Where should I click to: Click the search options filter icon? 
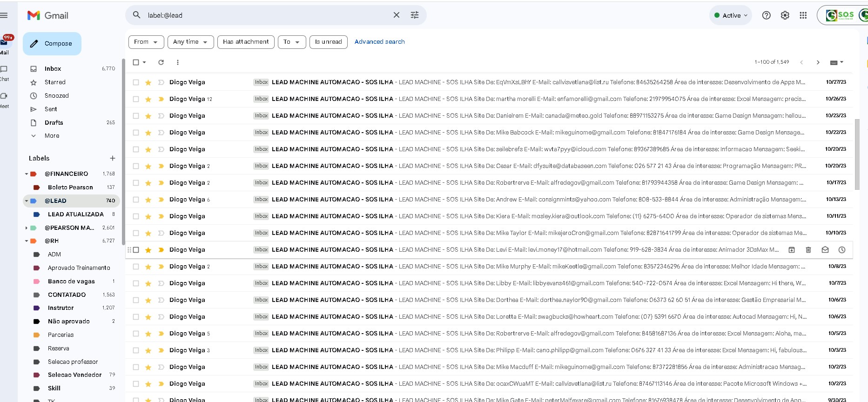(414, 15)
